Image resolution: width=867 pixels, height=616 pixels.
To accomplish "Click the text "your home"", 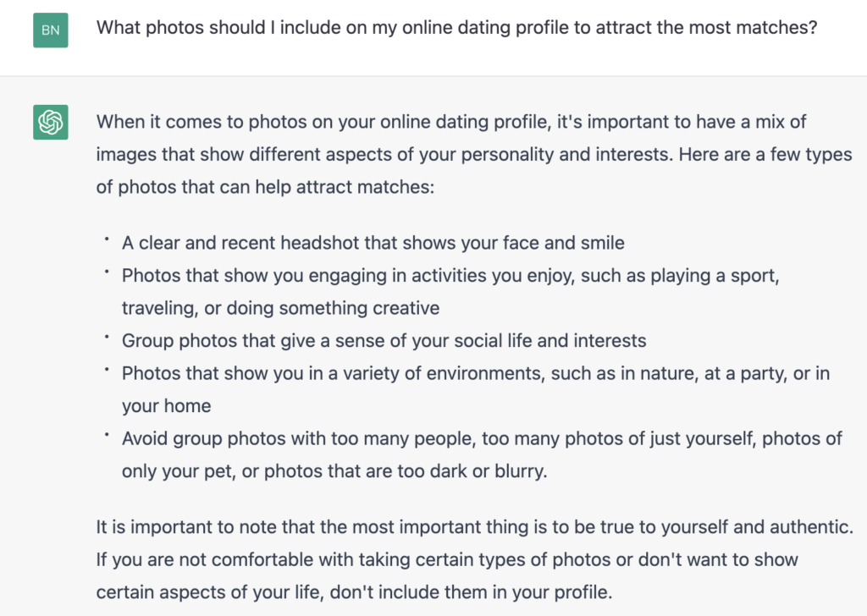I will [167, 406].
